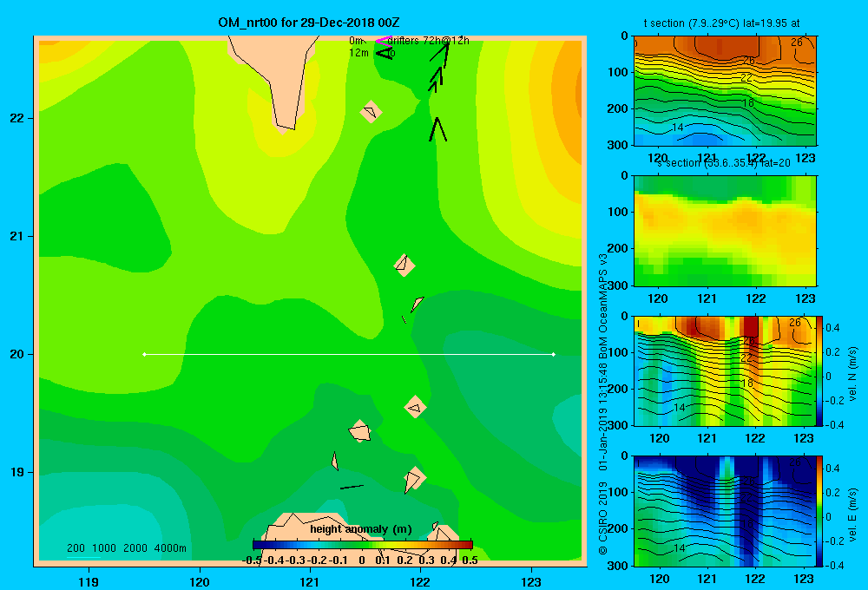
Task: Select the height anomaly color bar
Action: click(363, 545)
